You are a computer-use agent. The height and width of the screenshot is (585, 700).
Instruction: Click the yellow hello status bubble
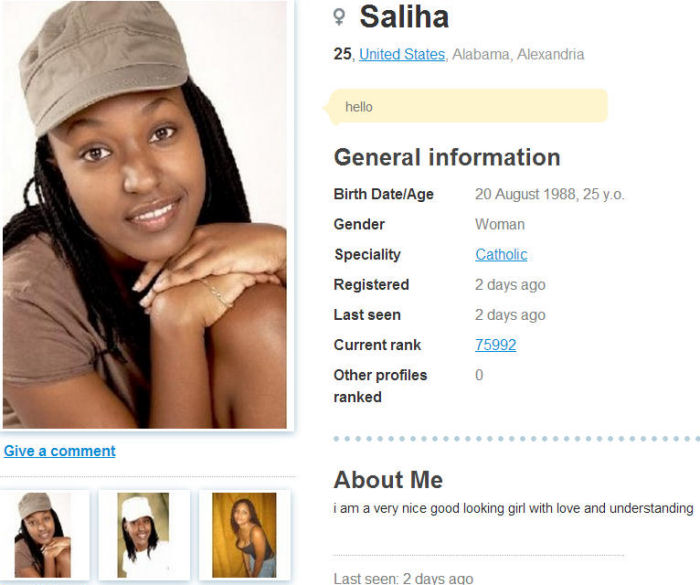[467, 106]
